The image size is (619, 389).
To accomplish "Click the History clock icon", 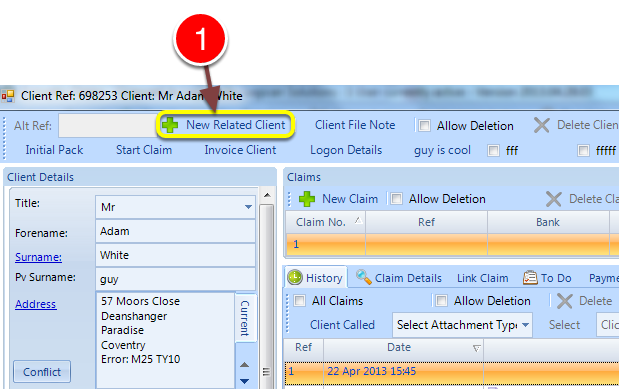I will pyautogui.click(x=295, y=278).
